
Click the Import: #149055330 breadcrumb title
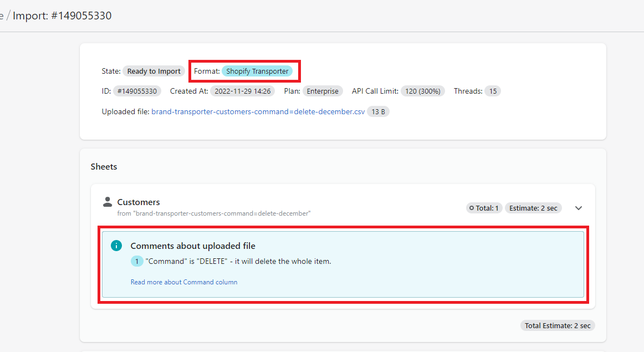[62, 16]
